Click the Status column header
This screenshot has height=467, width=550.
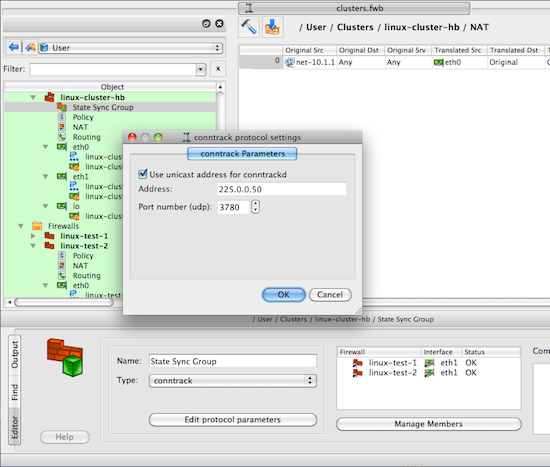pos(491,352)
